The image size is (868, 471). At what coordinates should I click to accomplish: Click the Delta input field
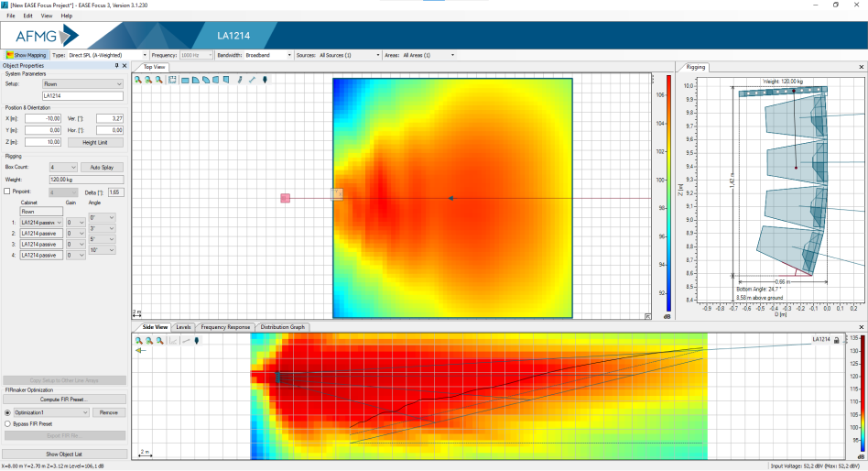[115, 192]
